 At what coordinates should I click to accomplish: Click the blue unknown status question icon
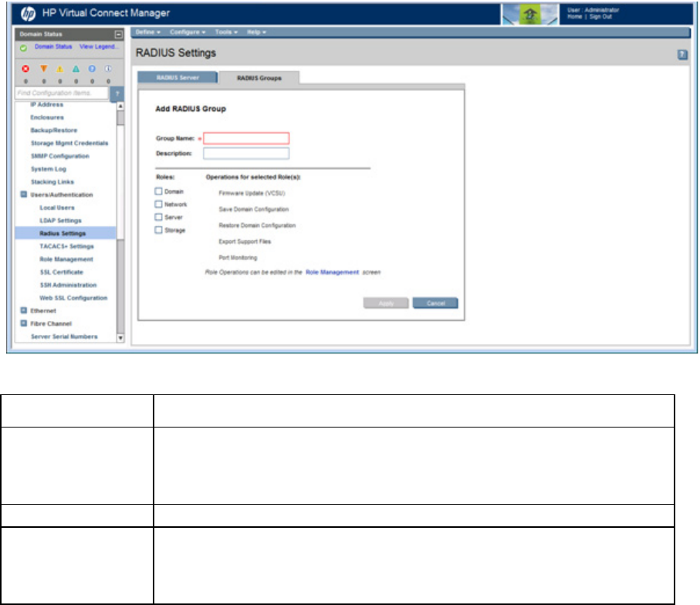pos(93,68)
